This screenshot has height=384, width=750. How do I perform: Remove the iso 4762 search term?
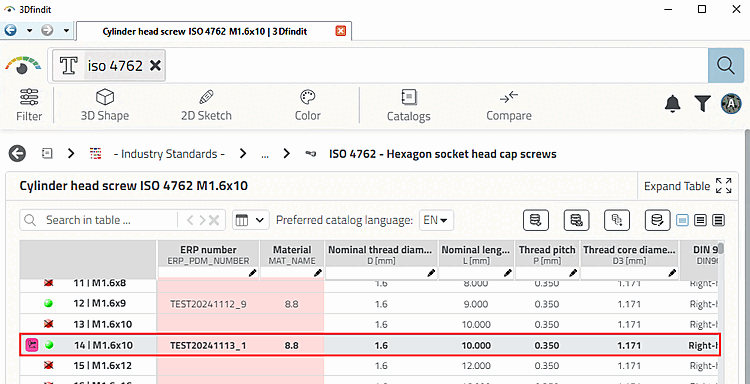click(155, 66)
